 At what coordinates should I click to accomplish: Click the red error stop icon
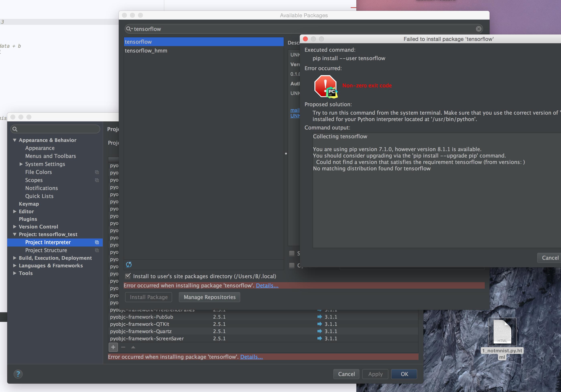coord(325,86)
